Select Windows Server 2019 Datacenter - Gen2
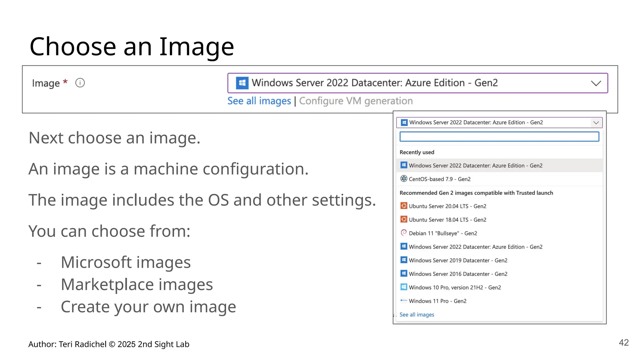The width and height of the screenshot is (644, 362). click(499, 261)
